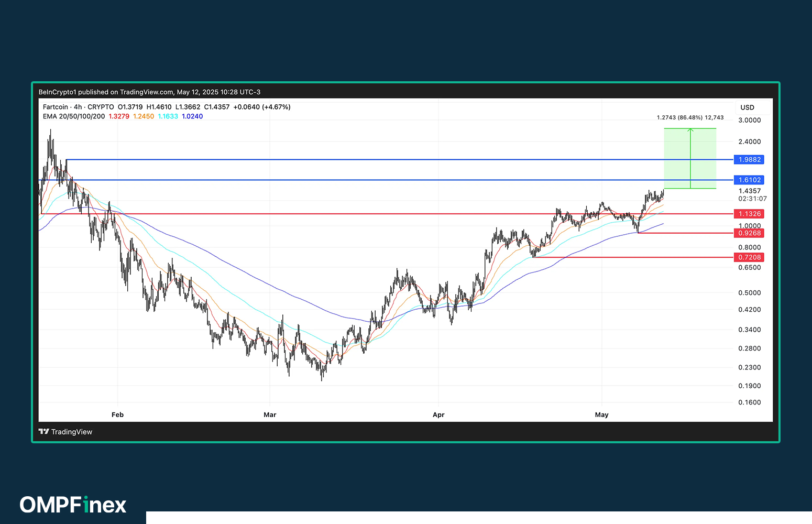Click the cyan EMA 100 value 1.1633
This screenshot has height=524, width=812.
pos(168,116)
